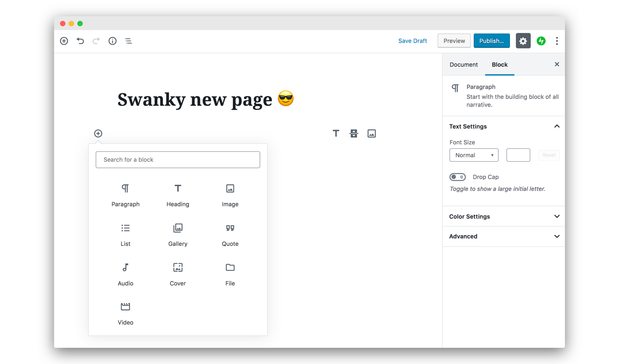Choose the Cover block in the inserter
This screenshot has height=364, width=619.
click(178, 275)
